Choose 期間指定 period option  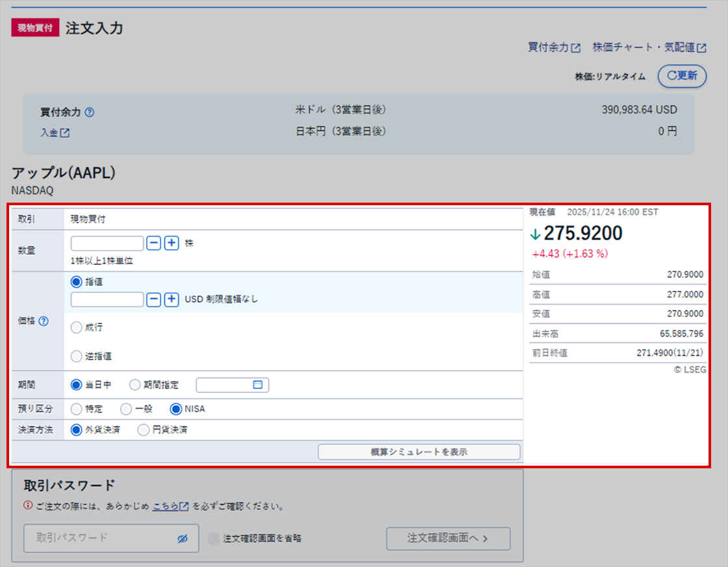tap(135, 385)
